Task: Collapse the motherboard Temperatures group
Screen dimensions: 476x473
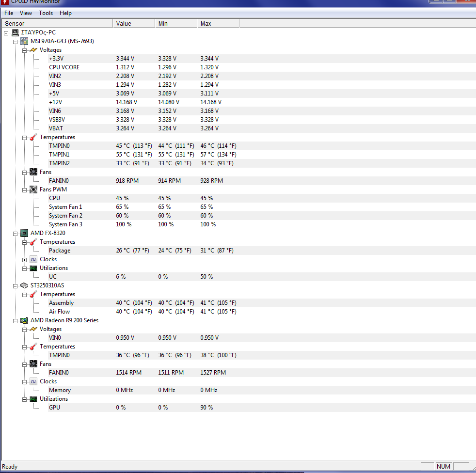Action: [24, 138]
